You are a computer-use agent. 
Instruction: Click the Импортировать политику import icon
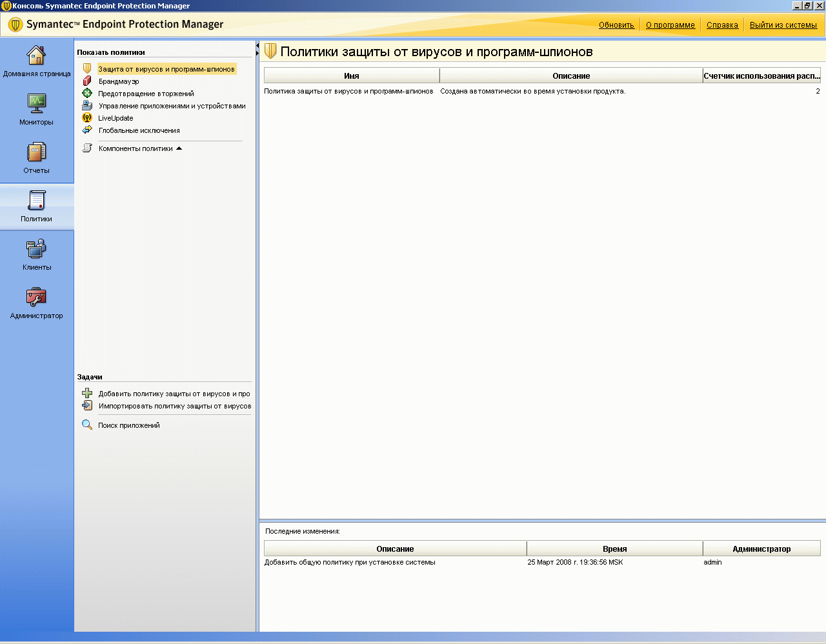(x=87, y=405)
